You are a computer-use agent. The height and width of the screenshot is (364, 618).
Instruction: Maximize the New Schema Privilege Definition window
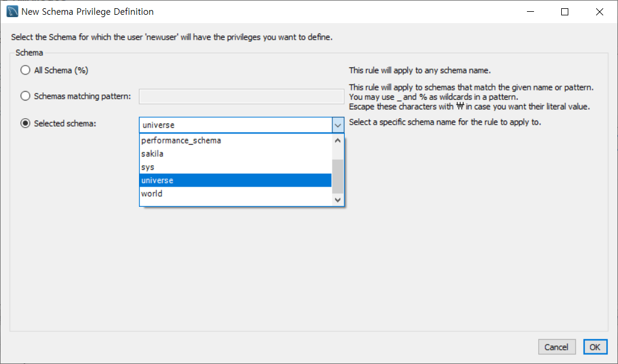pyautogui.click(x=565, y=12)
